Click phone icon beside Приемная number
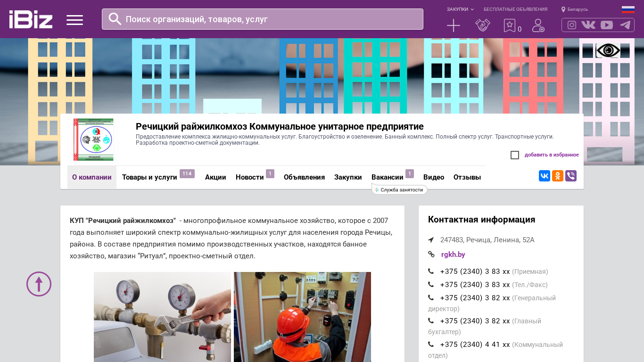This screenshot has height=362, width=644. tap(431, 271)
